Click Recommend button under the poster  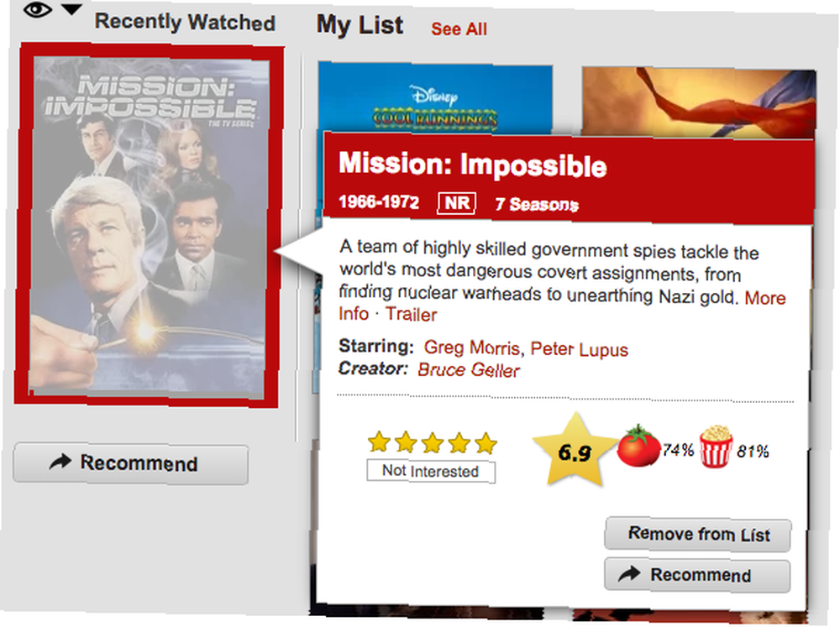click(x=131, y=463)
